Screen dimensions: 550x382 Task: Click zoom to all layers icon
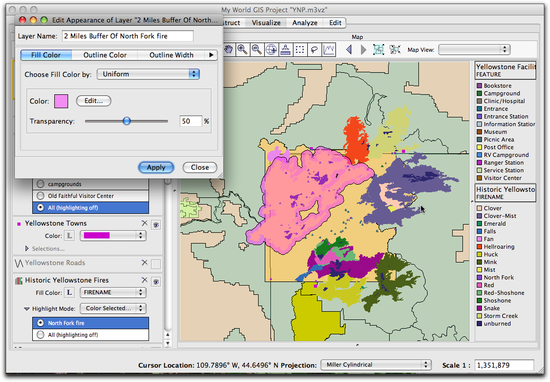(378, 49)
